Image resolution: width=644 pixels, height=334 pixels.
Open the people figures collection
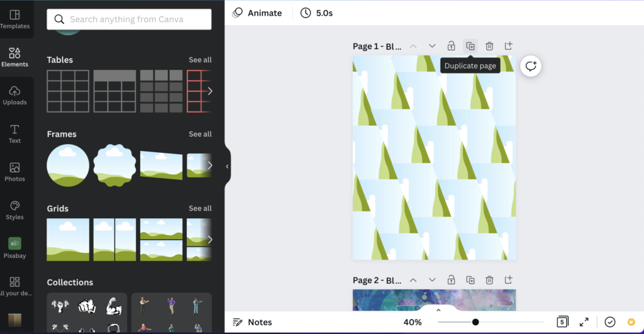tap(171, 313)
